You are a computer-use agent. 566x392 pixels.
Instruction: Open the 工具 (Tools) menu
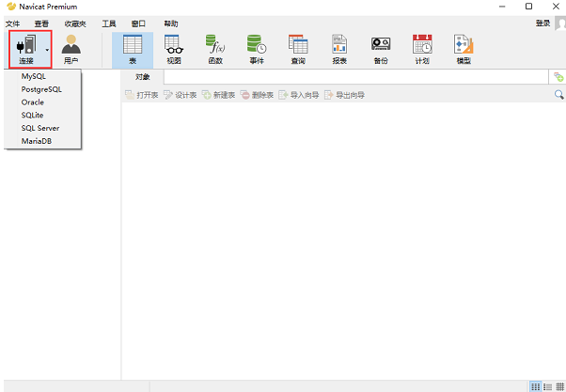(x=109, y=23)
